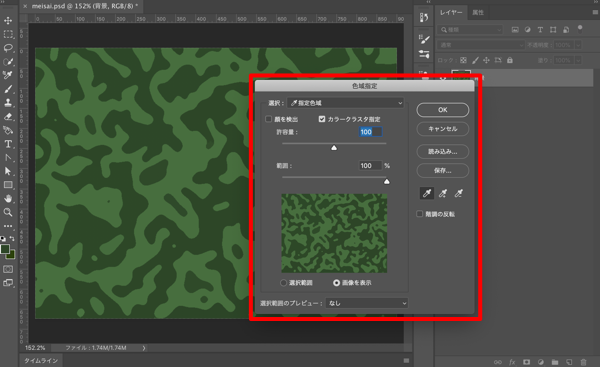Image resolution: width=600 pixels, height=367 pixels.
Task: Check the 顔を検出 checkbox
Action: point(269,119)
